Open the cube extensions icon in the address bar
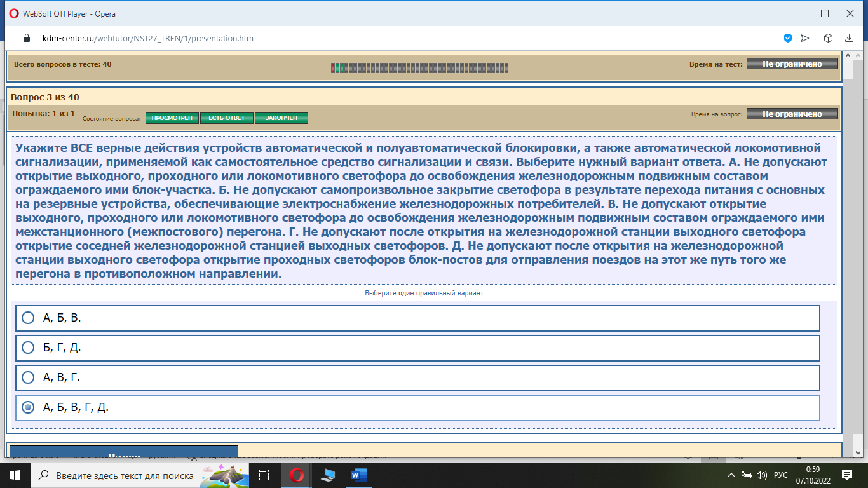 click(x=829, y=38)
